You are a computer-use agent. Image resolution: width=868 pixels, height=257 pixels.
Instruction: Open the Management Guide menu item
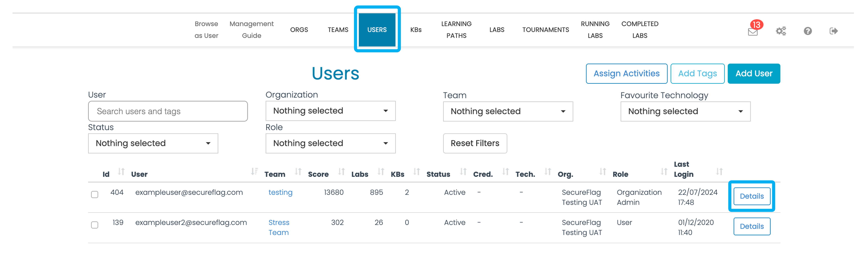click(x=252, y=30)
